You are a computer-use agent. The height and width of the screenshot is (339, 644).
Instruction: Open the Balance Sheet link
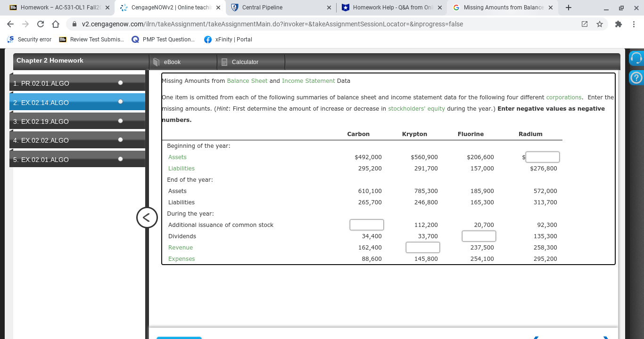pos(247,81)
